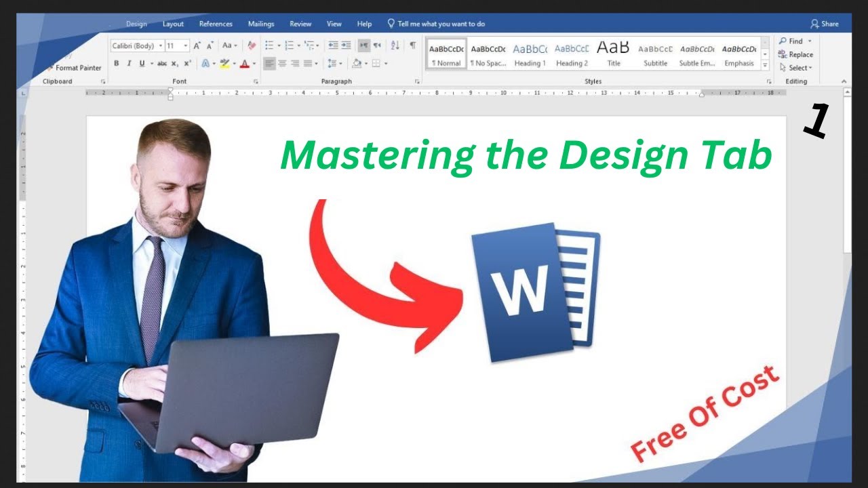Screen dimensions: 868x488
Task: Switch to the Layout tab
Action: [173, 24]
